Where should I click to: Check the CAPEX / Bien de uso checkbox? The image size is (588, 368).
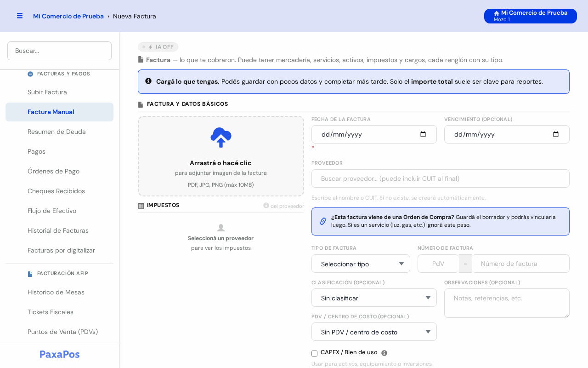click(315, 353)
